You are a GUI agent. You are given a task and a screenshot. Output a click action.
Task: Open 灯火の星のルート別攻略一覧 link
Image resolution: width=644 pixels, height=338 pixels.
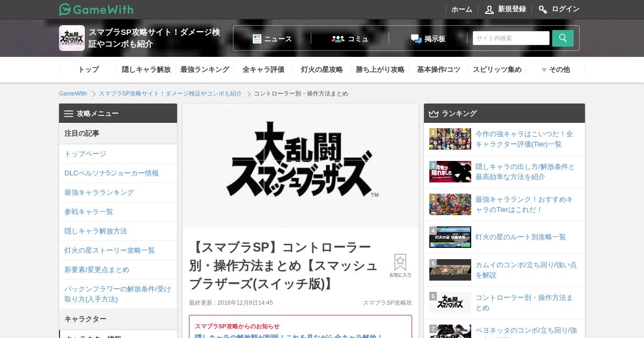pos(521,237)
